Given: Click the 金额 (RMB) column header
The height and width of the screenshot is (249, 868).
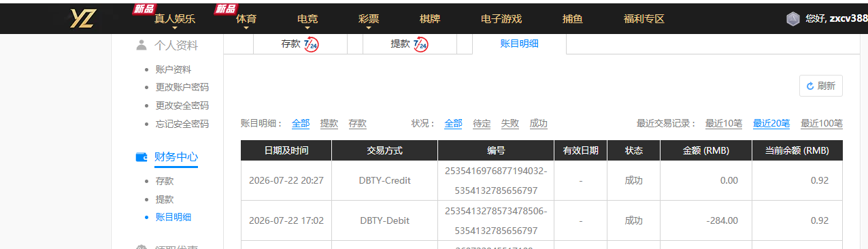Looking at the screenshot, I should click(706, 150).
